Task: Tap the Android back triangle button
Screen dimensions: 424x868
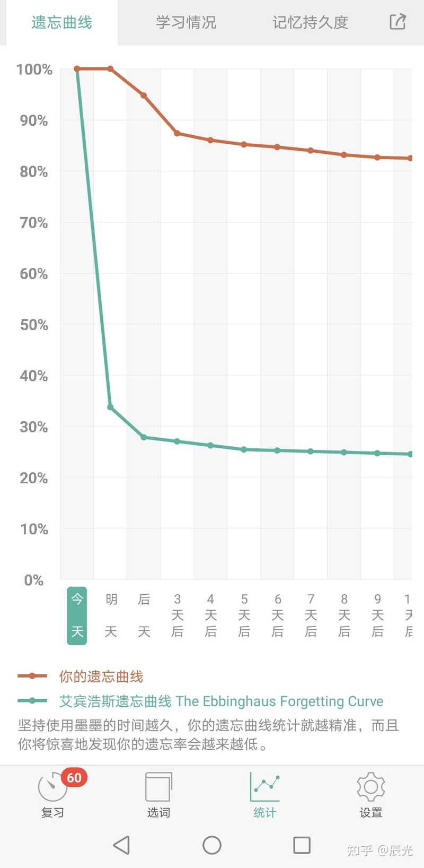Action: point(121,845)
